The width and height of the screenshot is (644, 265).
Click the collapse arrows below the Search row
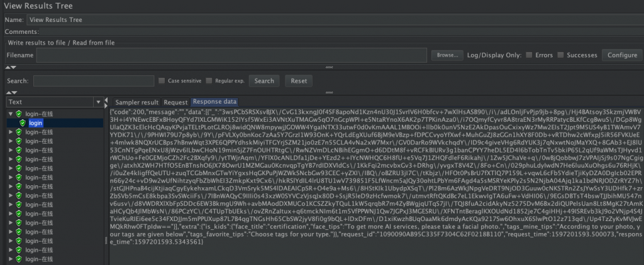[x=11, y=93]
